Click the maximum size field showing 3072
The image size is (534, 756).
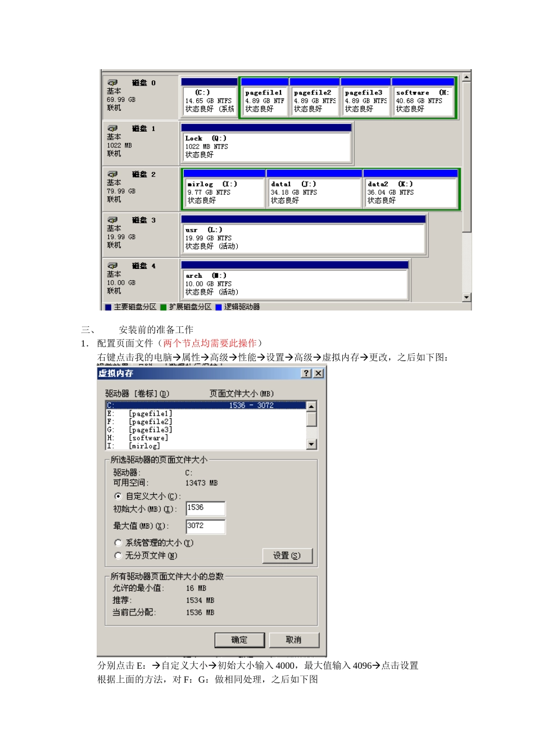click(x=206, y=526)
